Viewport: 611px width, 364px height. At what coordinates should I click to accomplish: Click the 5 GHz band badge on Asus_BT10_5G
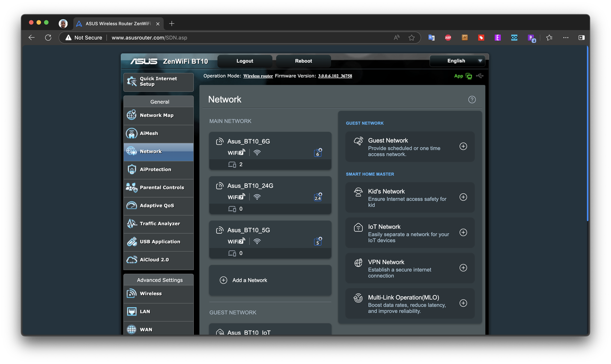[318, 242]
